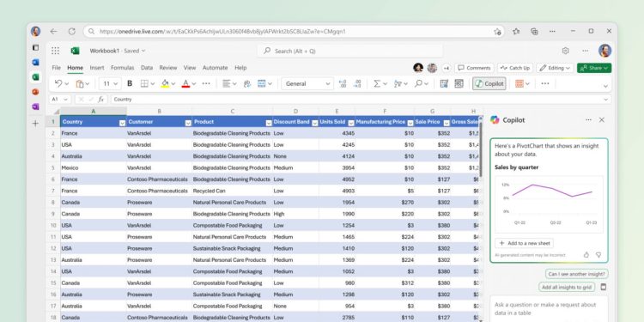Viewport: 644px width, 322px height.
Task: Click Increase Decimal icon
Action: point(343,84)
